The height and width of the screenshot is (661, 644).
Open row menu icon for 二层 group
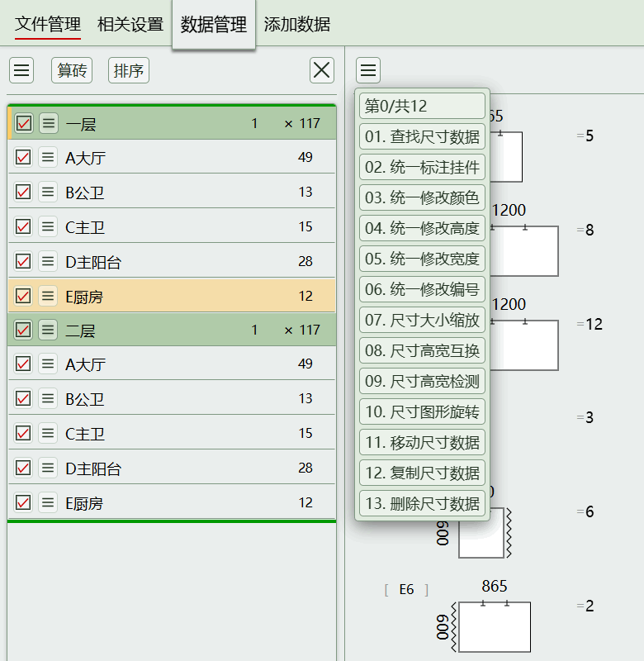(x=48, y=330)
